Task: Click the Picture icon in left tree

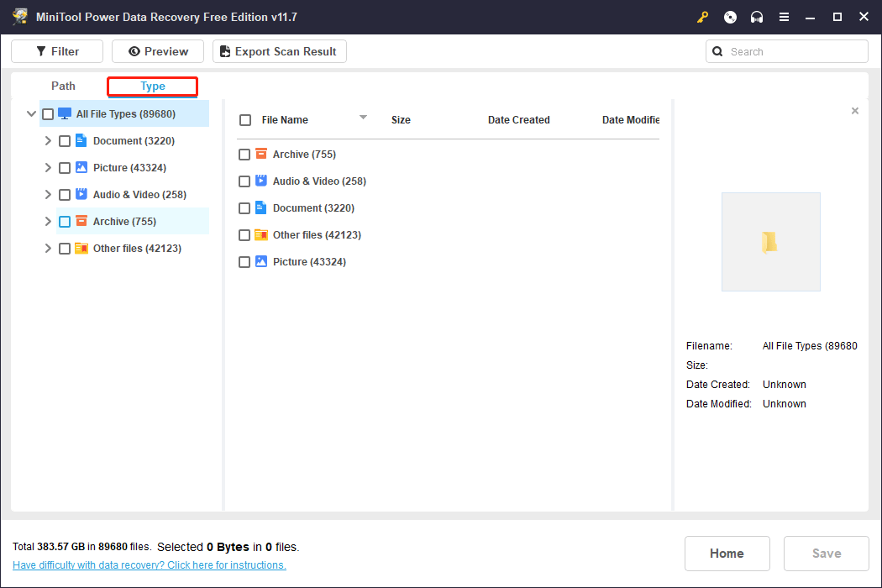Action: coord(81,168)
